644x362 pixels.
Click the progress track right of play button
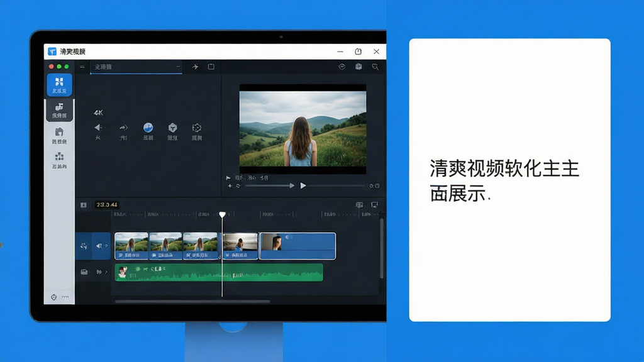(x=336, y=185)
